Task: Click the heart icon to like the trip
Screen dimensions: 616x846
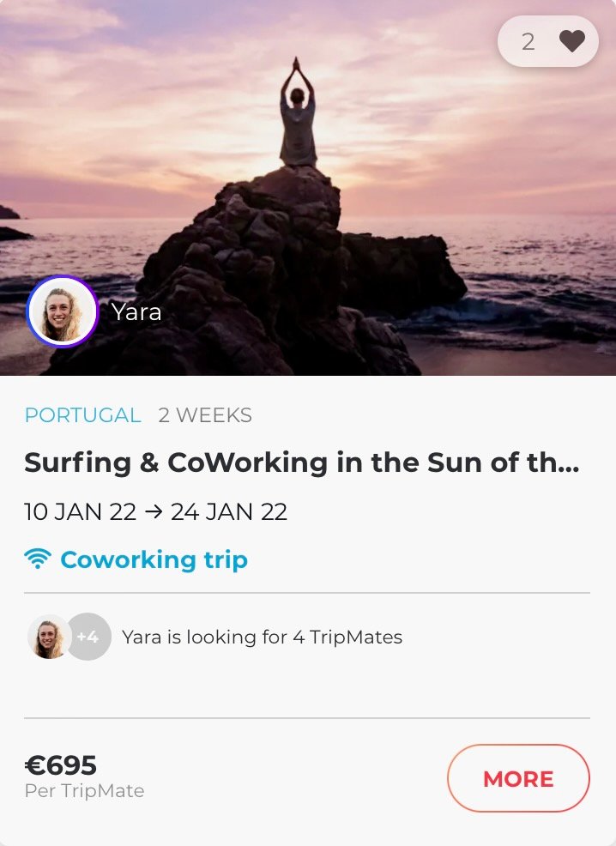Action: (572, 41)
